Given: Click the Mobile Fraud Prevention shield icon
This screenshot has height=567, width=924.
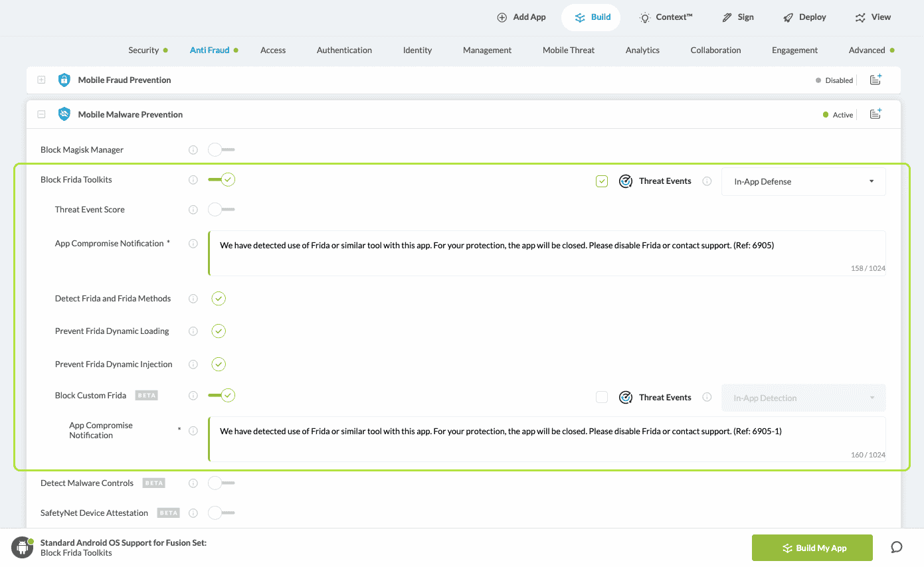Looking at the screenshot, I should [64, 80].
